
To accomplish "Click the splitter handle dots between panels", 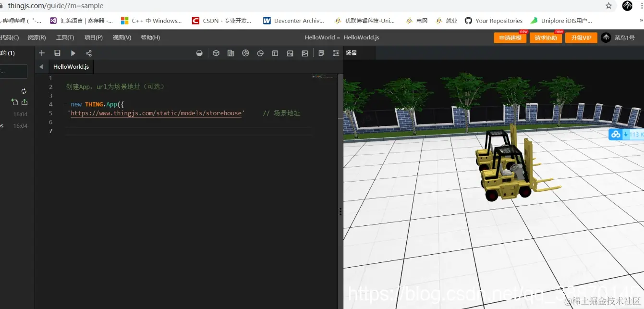I will coord(340,211).
